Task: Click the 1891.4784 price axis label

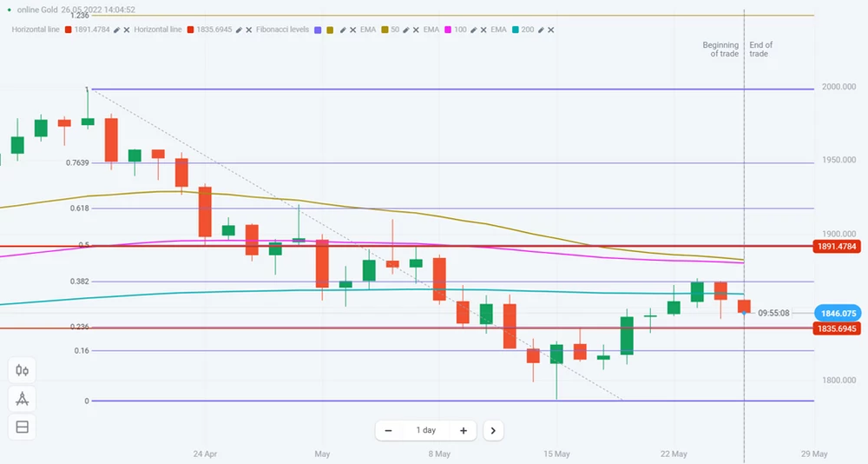Action: point(836,246)
